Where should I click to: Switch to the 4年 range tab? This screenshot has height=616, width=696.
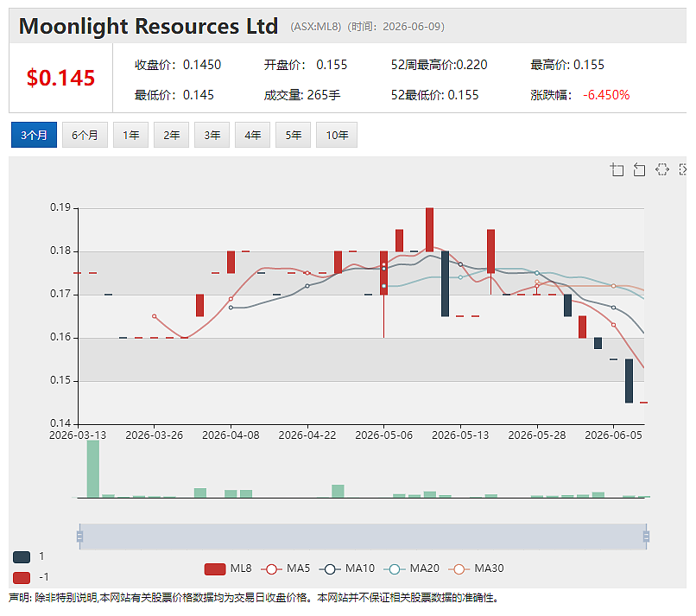252,135
